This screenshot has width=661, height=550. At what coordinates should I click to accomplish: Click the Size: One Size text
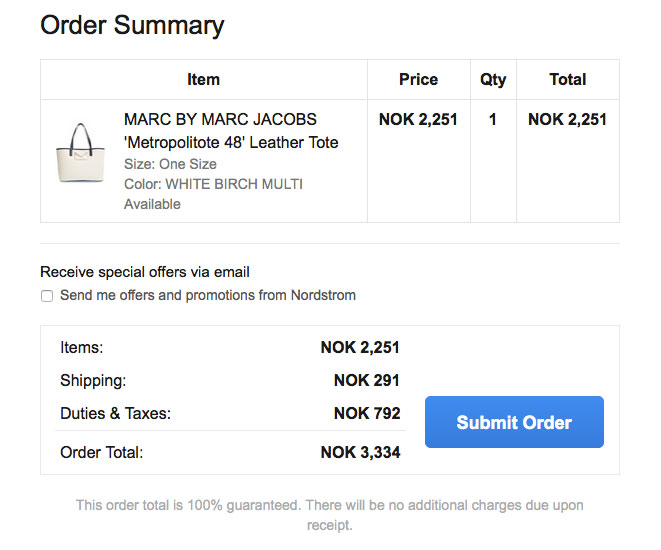click(170, 164)
